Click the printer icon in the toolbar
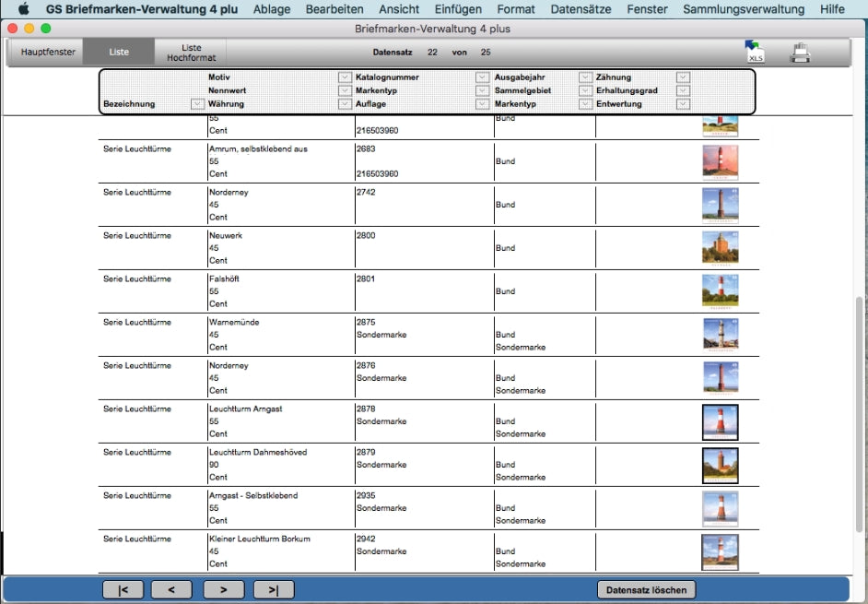 (x=800, y=53)
